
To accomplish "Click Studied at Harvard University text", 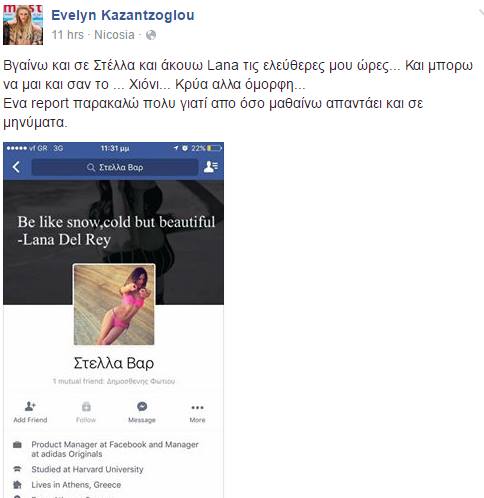I will coord(87,469).
